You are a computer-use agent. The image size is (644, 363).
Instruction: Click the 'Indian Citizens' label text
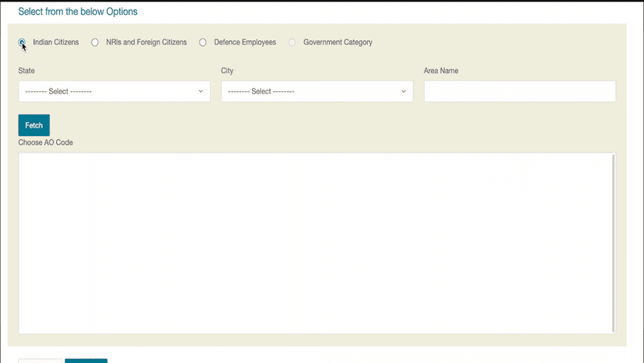coord(56,43)
